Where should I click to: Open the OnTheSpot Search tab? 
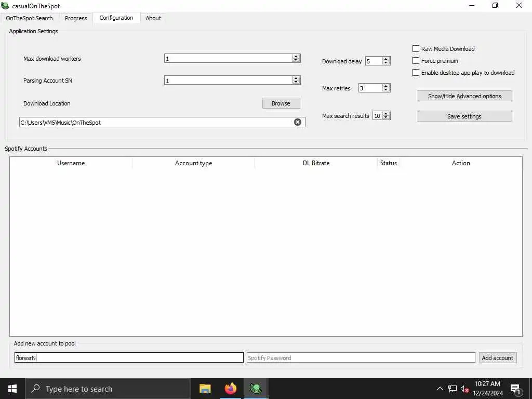pyautogui.click(x=30, y=18)
